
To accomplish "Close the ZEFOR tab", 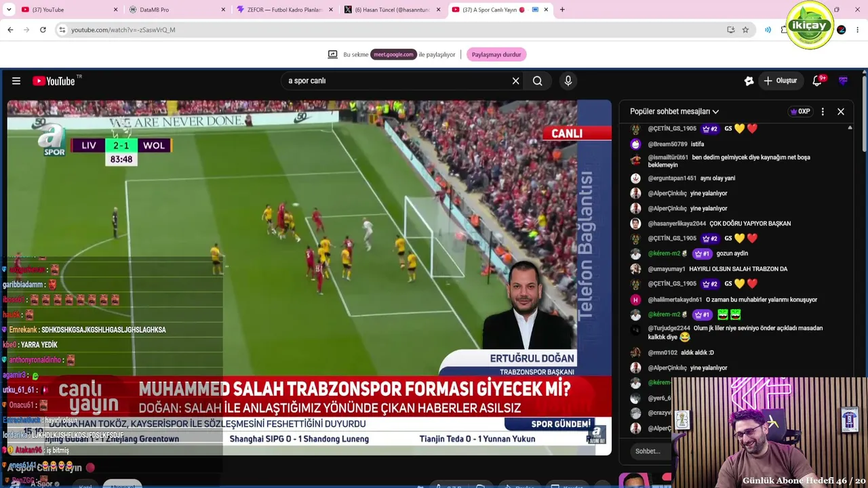I will pyautogui.click(x=331, y=9).
